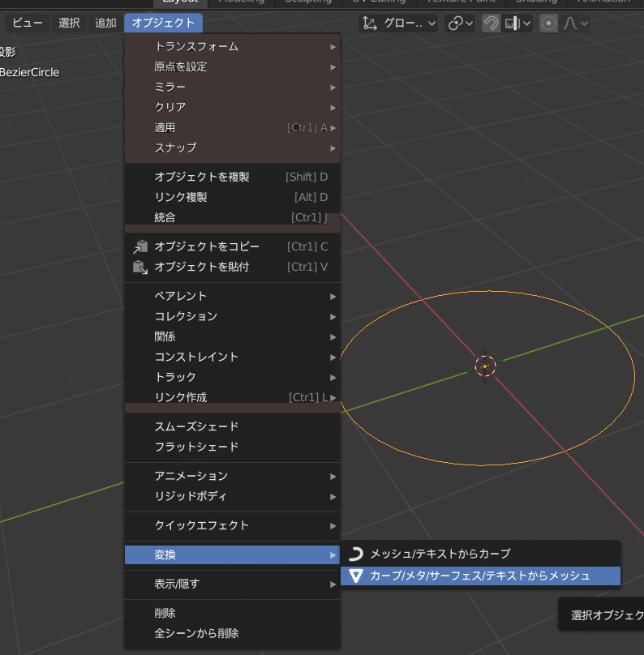Open the リンク作成 submenu

click(232, 397)
